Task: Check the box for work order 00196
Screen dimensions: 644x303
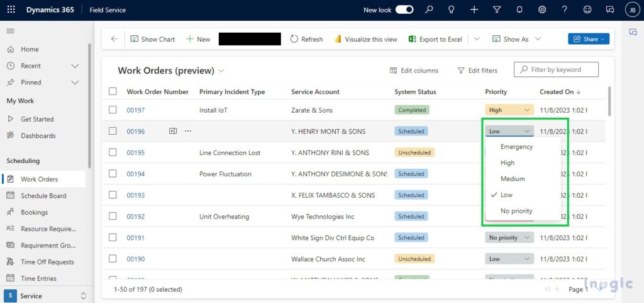Action: click(x=113, y=131)
